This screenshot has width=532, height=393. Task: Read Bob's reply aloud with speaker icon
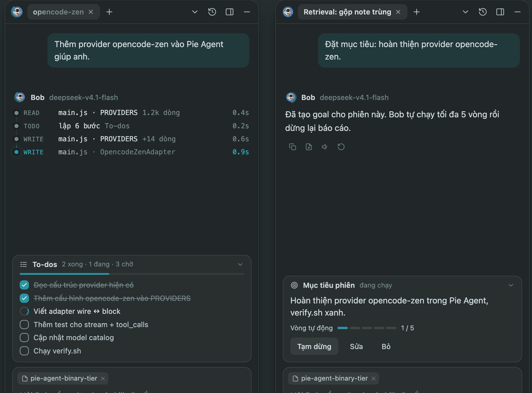[325, 147]
